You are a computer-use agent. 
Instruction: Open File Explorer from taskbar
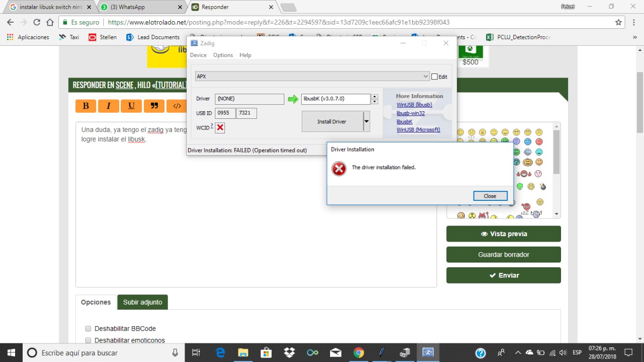pyautogui.click(x=243, y=352)
